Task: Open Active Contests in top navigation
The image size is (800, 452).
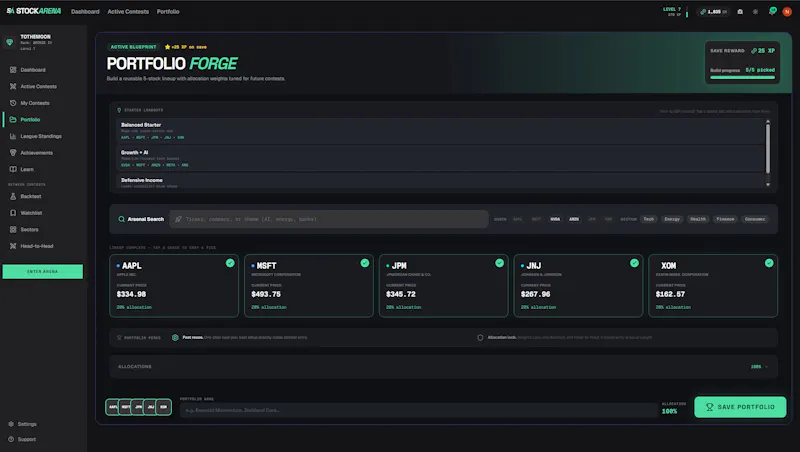Action: tap(128, 12)
